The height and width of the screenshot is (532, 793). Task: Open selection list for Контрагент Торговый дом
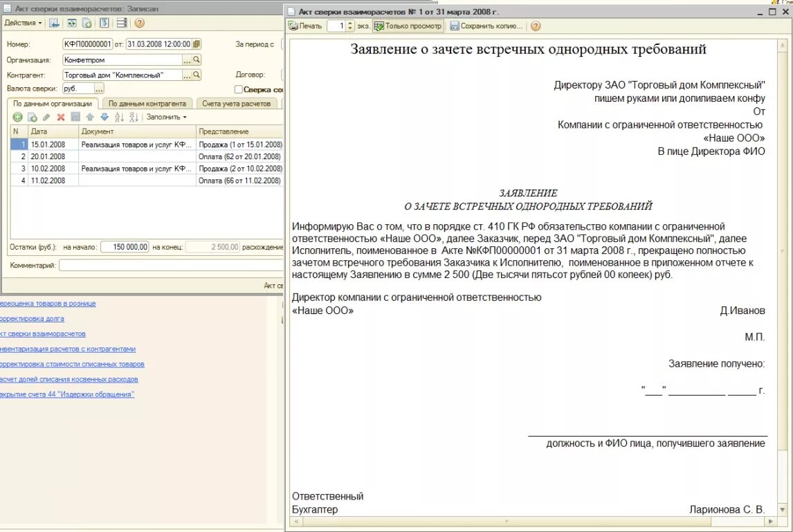pyautogui.click(x=187, y=75)
